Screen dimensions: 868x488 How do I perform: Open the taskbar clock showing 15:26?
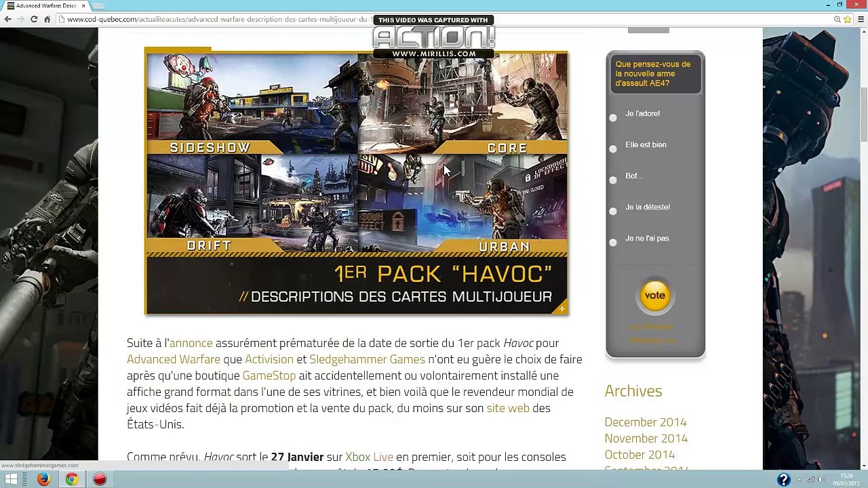846,480
